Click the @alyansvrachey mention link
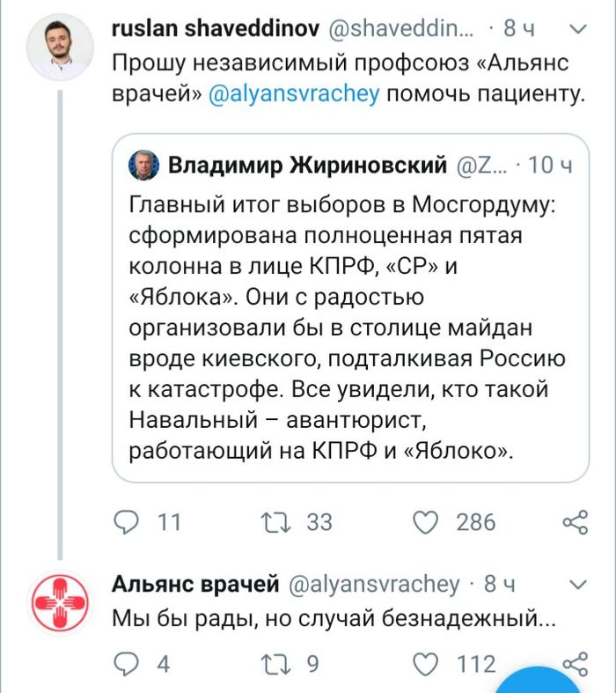Viewport: 616px width, 693px height. pyautogui.click(x=294, y=94)
